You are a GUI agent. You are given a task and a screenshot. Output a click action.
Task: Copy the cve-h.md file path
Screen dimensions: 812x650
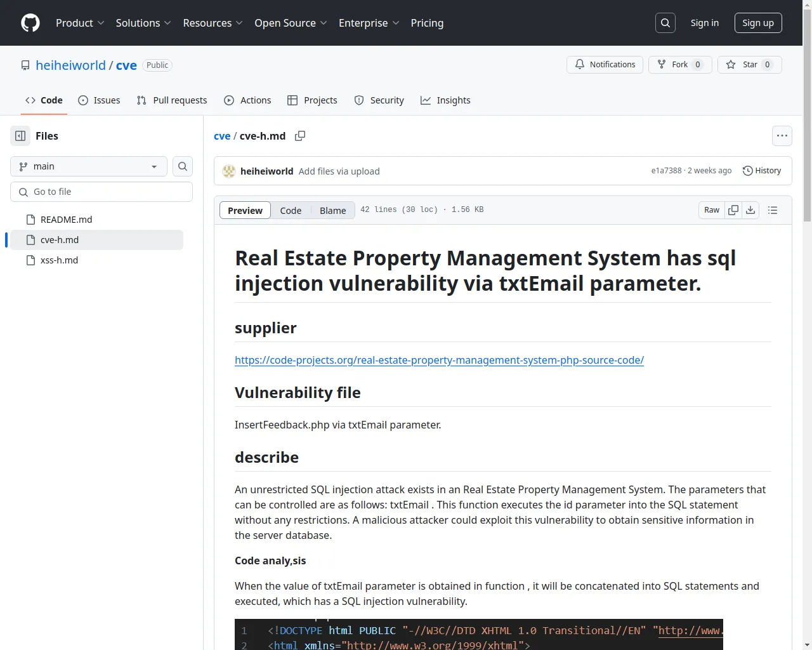pyautogui.click(x=300, y=136)
